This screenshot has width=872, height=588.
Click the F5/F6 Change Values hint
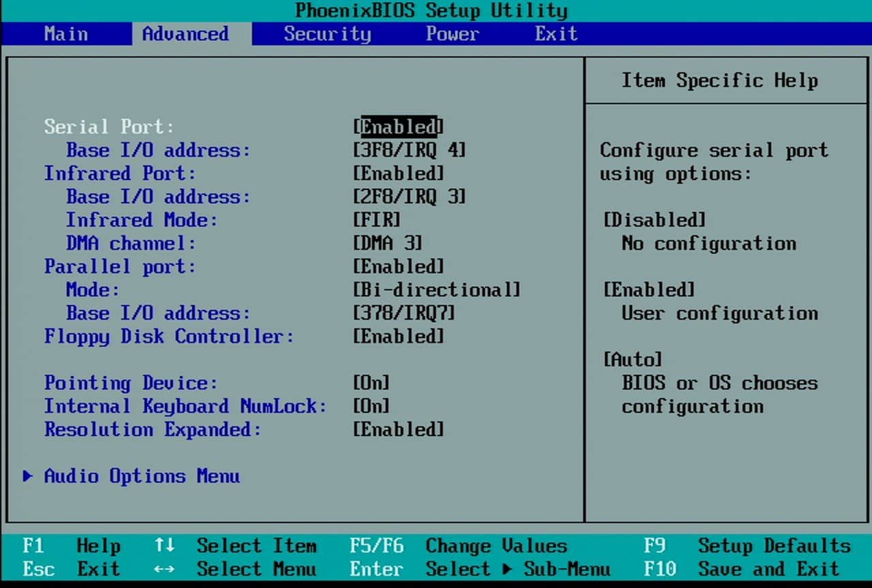tap(458, 546)
